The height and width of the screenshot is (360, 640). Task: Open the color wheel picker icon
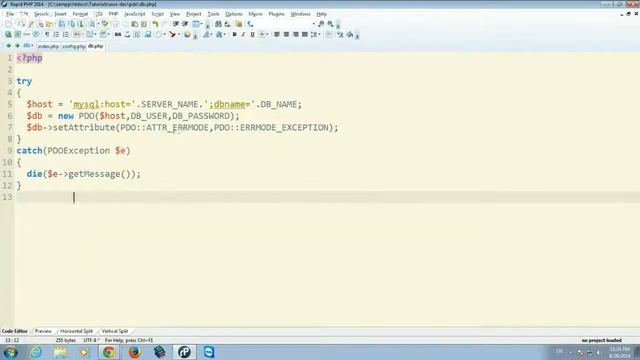click(187, 35)
